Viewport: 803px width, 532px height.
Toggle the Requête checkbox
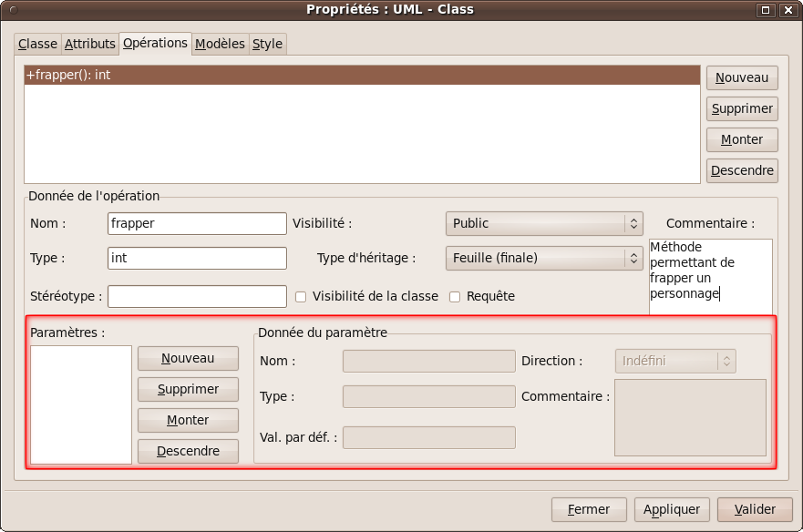click(x=456, y=297)
